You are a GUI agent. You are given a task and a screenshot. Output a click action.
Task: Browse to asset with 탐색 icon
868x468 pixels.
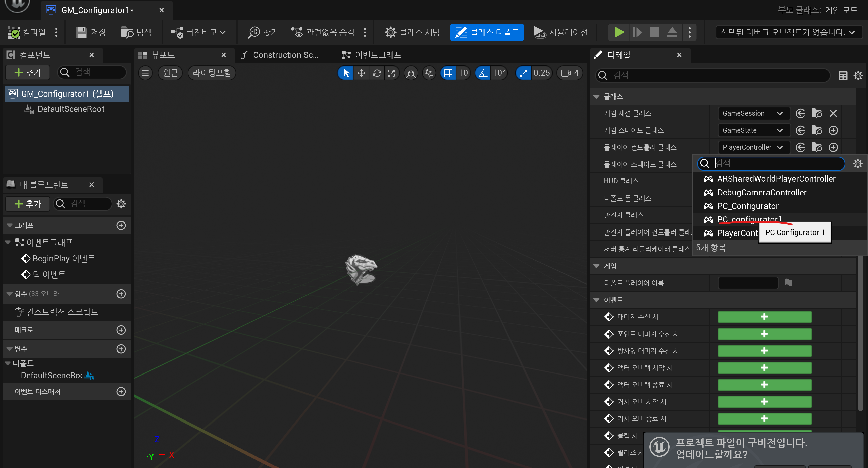127,32
